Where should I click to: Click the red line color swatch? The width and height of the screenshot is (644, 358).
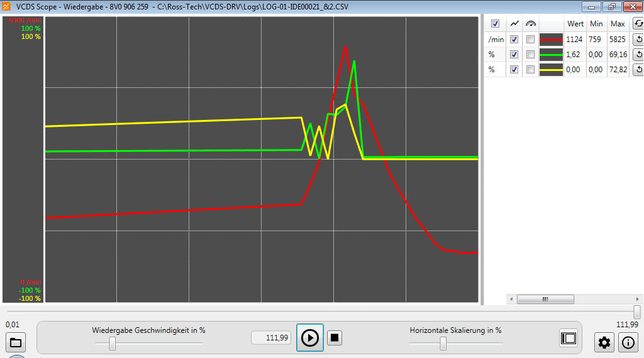point(551,40)
